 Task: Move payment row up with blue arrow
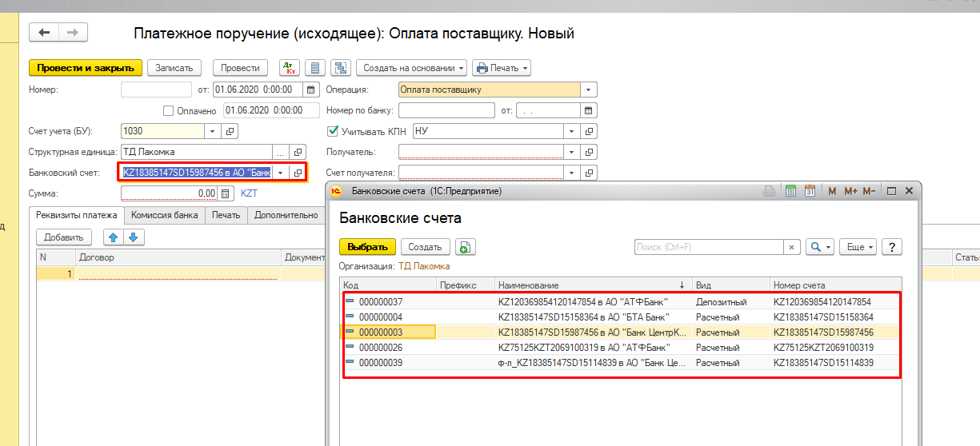114,237
